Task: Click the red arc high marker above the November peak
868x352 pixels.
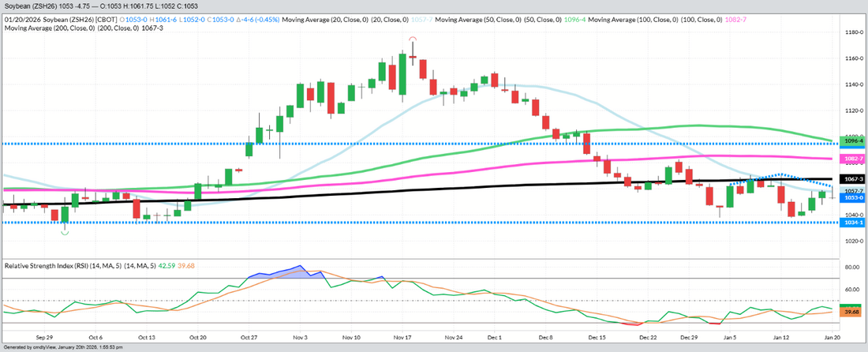Action: [413, 38]
